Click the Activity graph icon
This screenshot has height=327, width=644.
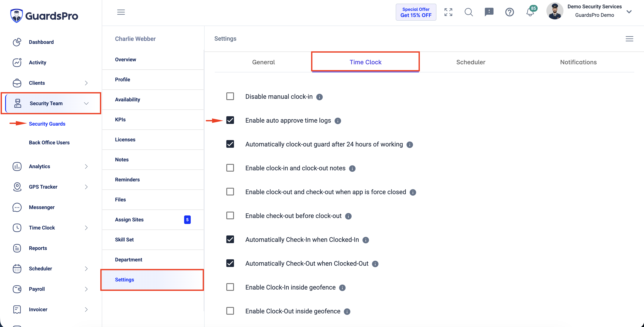(x=17, y=62)
